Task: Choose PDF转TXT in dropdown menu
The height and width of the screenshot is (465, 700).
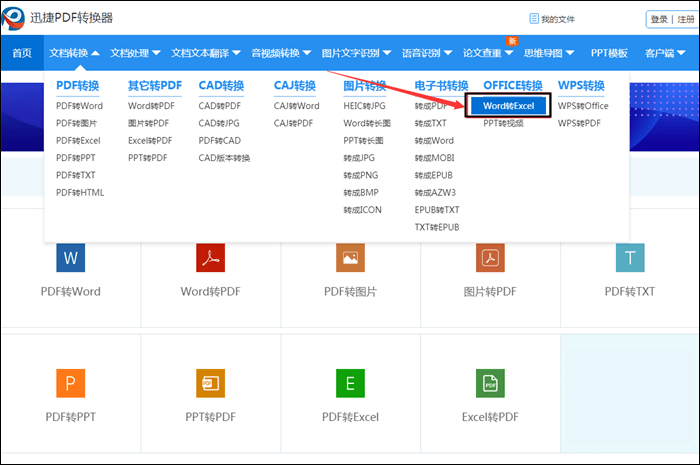Action: pyautogui.click(x=75, y=175)
